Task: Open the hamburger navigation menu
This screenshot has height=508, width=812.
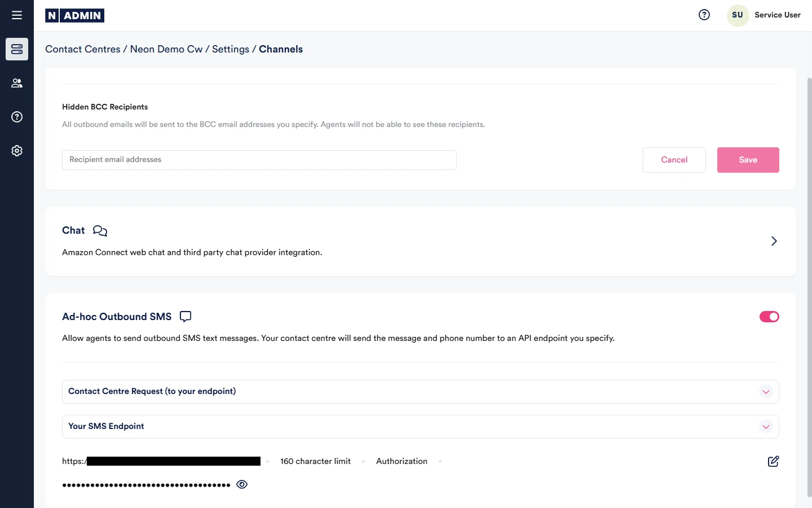Action: pos(17,15)
